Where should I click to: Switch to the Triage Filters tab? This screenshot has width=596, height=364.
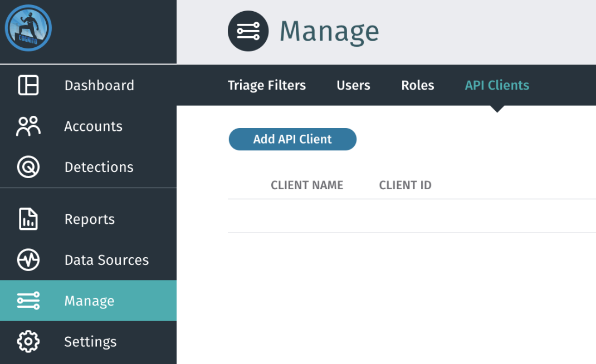[x=267, y=85]
